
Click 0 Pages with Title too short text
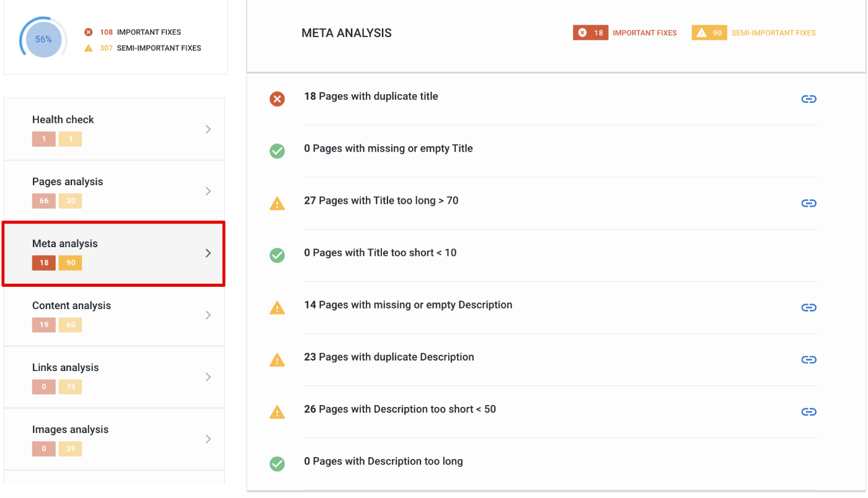[380, 252]
